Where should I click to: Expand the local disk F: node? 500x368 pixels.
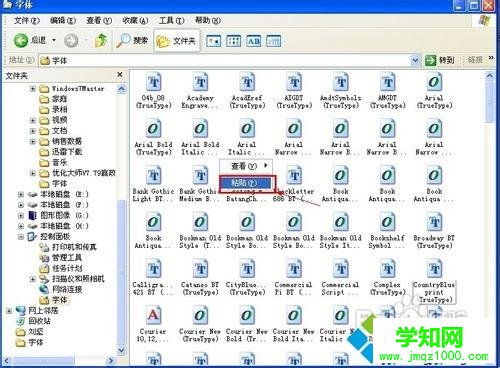(x=21, y=205)
